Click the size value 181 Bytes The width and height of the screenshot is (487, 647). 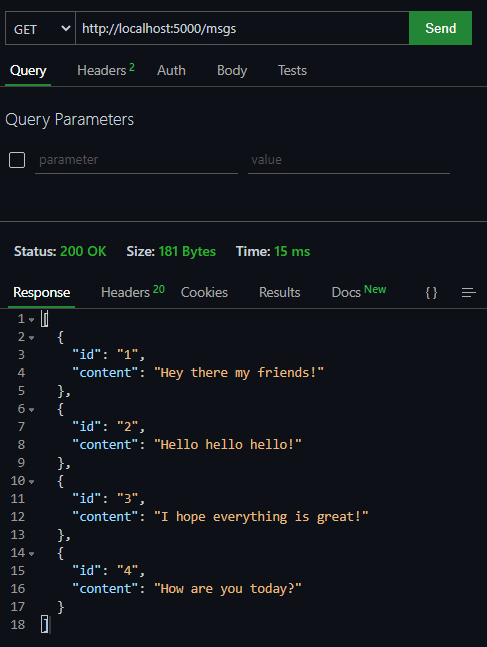click(187, 251)
